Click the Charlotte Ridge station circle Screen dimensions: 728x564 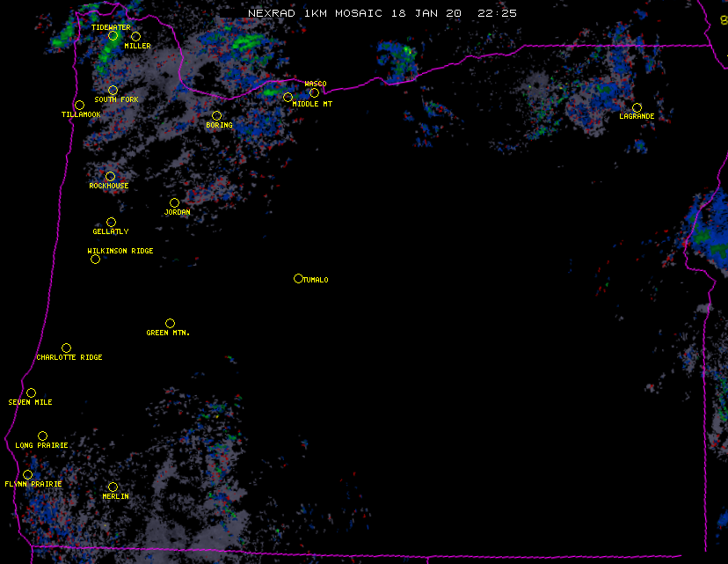tap(66, 348)
